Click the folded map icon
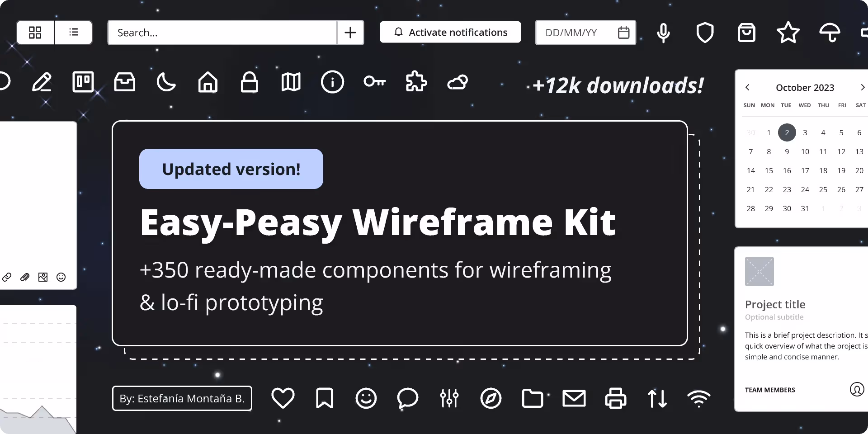 (291, 82)
